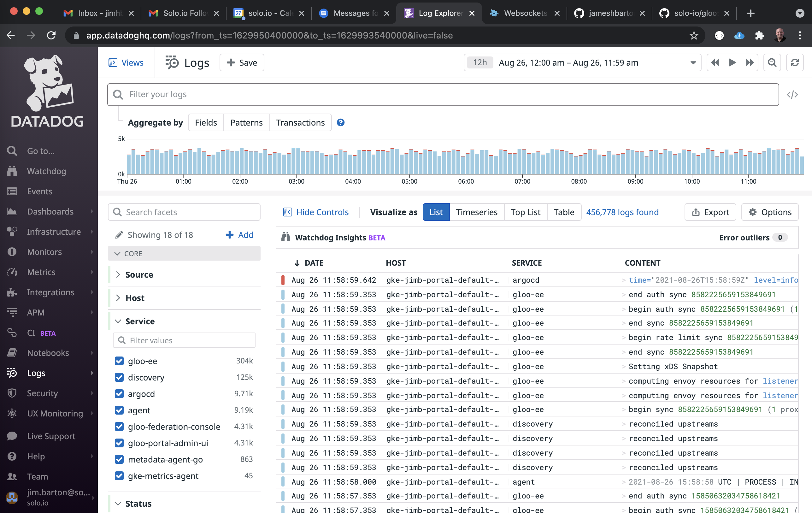812x513 pixels.
Task: Click the Watchdog Insights BETA icon
Action: (287, 236)
